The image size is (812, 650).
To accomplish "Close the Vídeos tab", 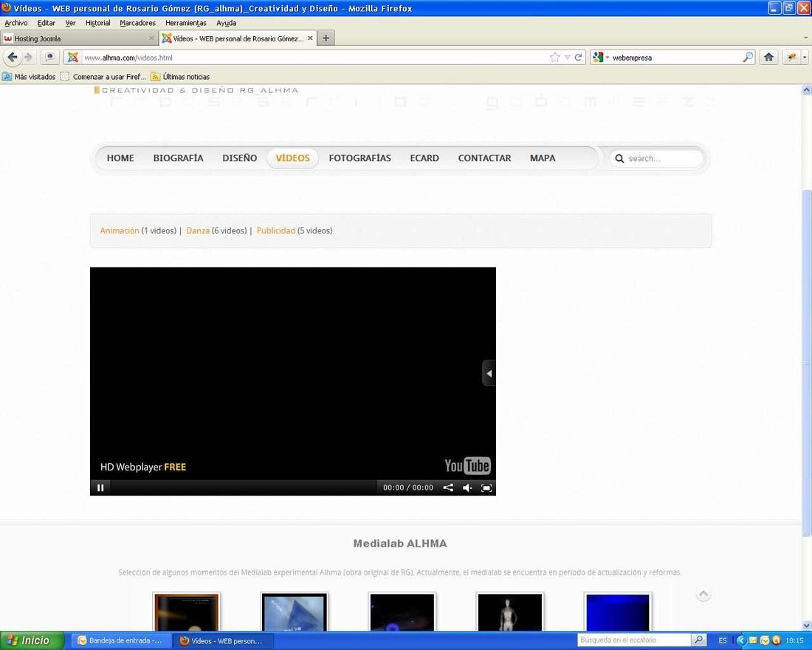I will [310, 38].
